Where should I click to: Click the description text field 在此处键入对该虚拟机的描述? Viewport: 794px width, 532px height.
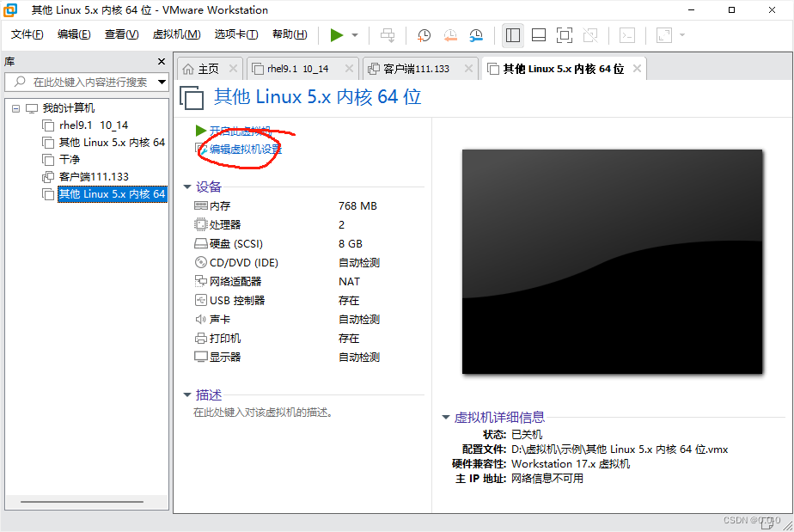(263, 413)
